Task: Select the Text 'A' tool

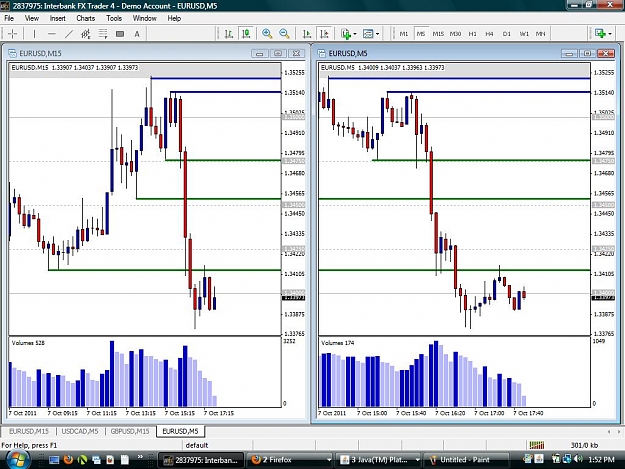Action: point(137,34)
